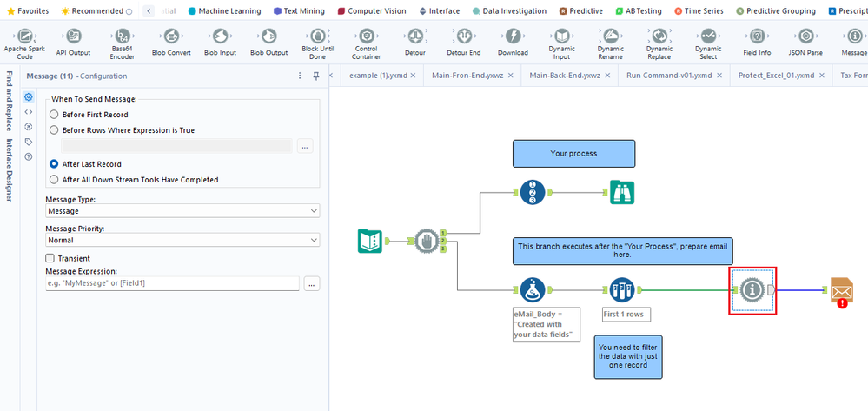Select the Dynamic Input tool
868x411 pixels.
tap(561, 43)
